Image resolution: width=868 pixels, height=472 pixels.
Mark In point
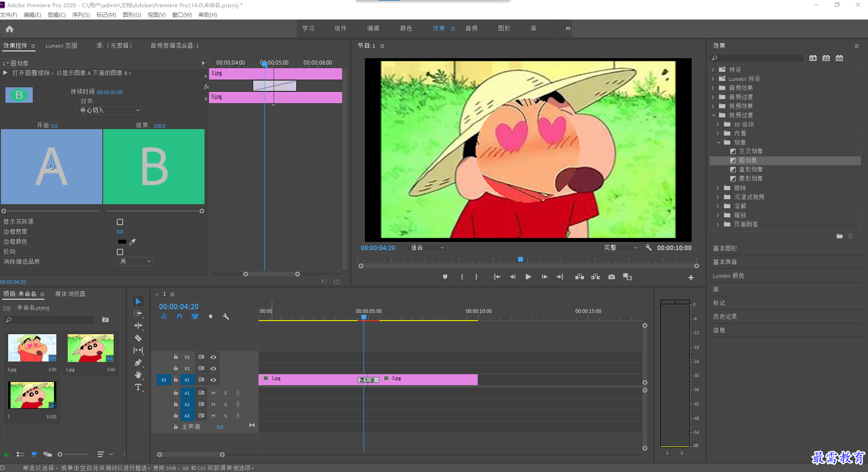pos(462,276)
